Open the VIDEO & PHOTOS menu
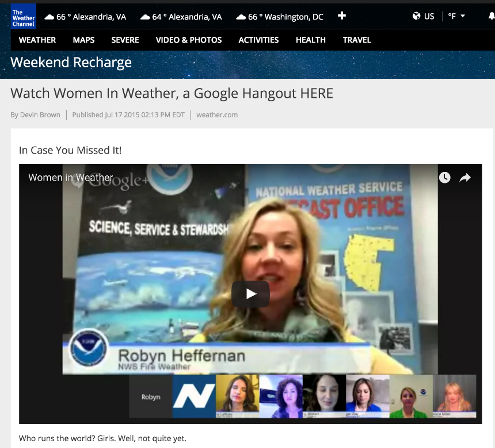The image size is (495, 448). point(189,40)
